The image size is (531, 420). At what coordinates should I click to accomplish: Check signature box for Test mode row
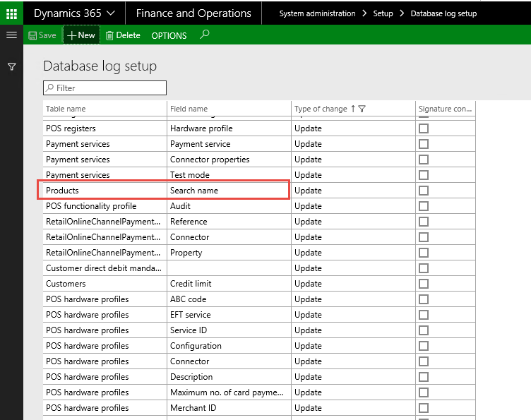click(x=424, y=175)
